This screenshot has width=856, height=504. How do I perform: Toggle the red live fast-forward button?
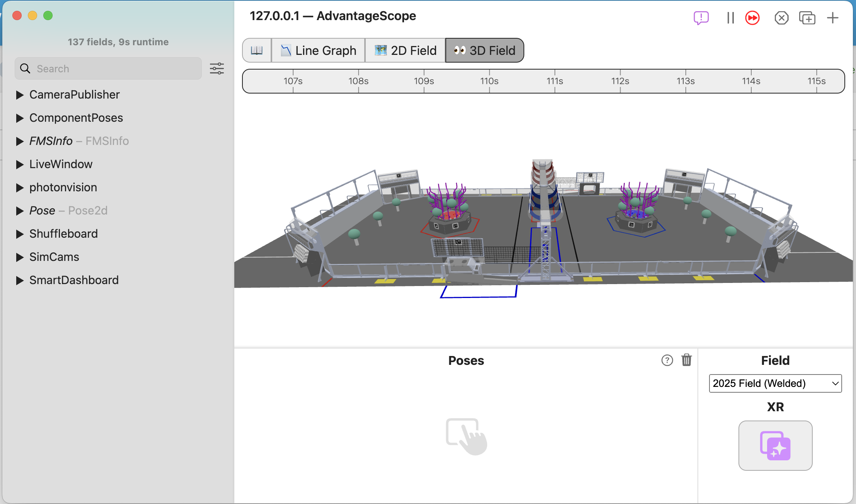click(752, 18)
